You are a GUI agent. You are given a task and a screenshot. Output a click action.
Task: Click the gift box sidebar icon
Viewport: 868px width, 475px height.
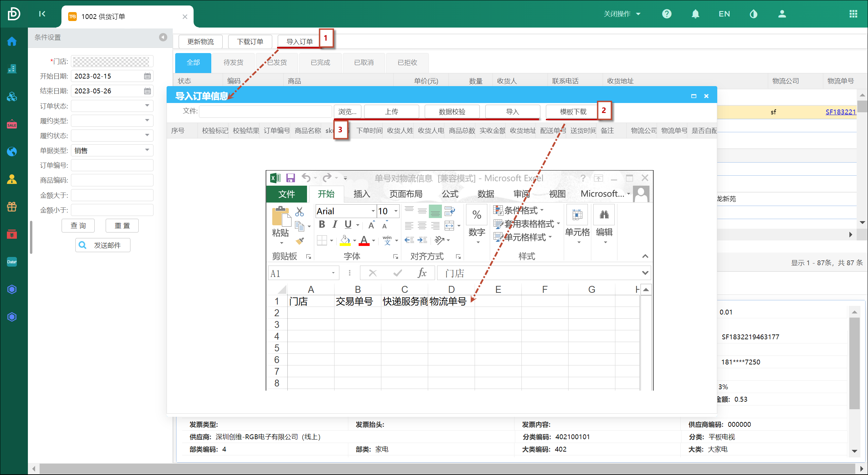point(12,207)
